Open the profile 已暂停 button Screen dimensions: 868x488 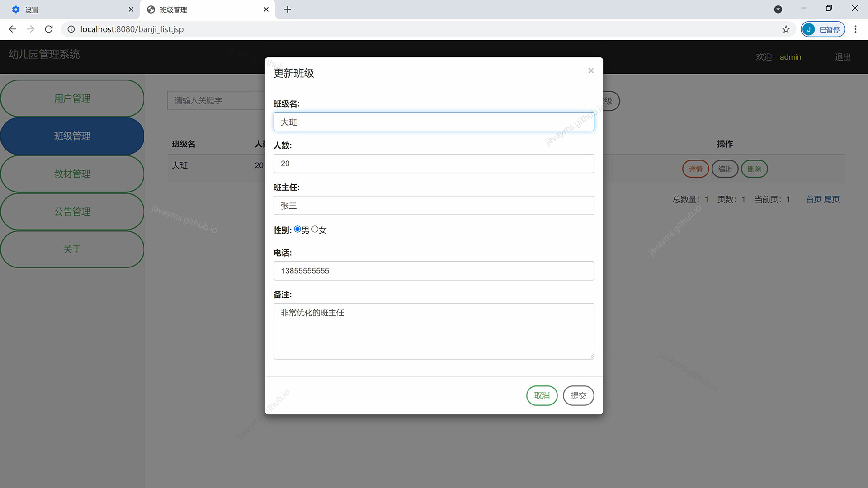(x=823, y=29)
